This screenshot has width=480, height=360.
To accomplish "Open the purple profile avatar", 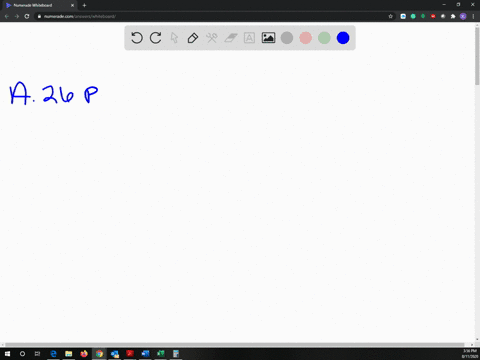I will (463, 16).
